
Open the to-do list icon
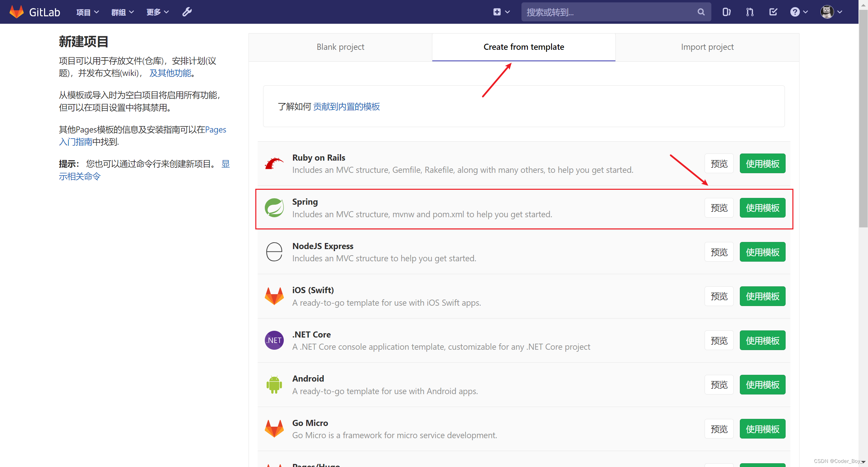(x=773, y=12)
